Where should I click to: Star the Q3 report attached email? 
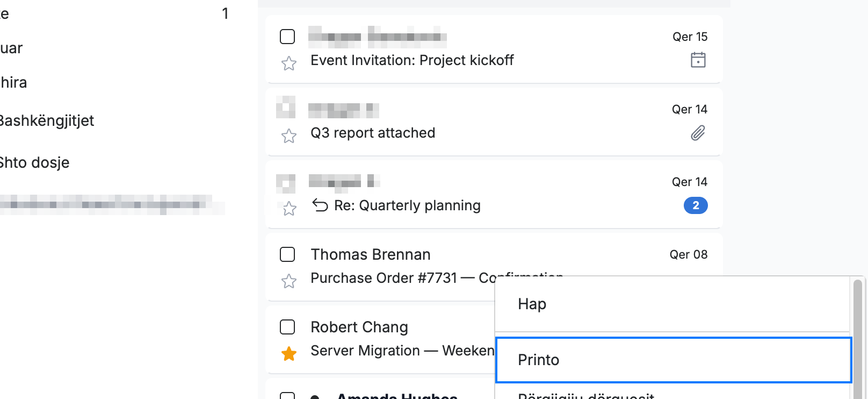(289, 136)
